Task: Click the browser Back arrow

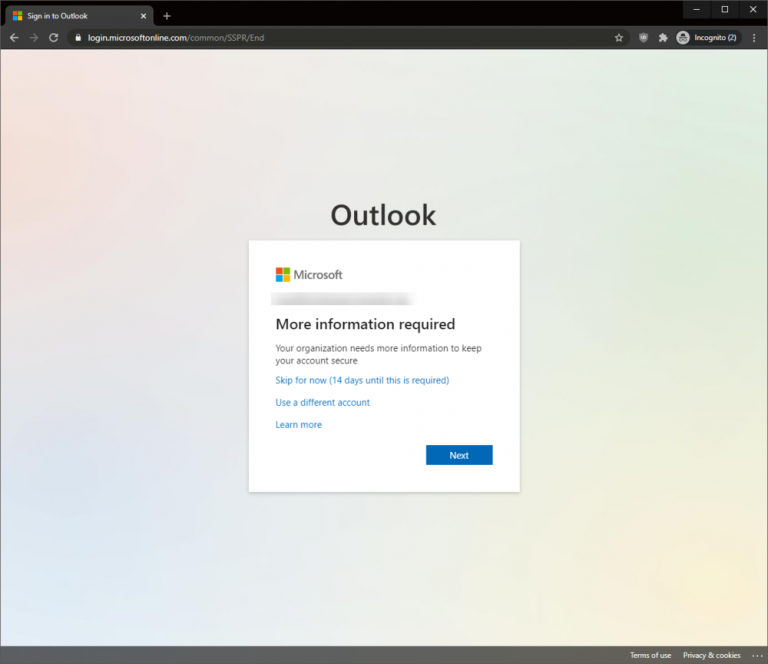Action: (14, 38)
